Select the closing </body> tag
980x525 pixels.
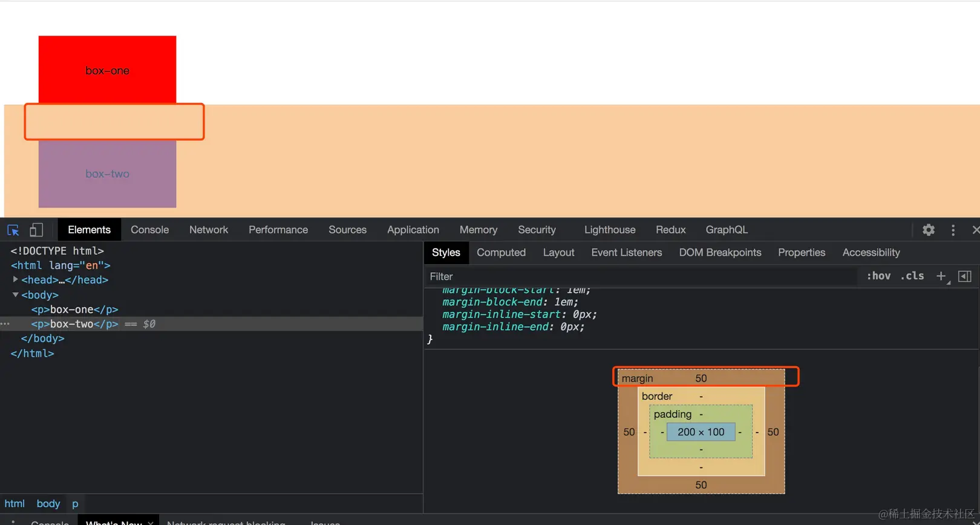[x=42, y=338]
